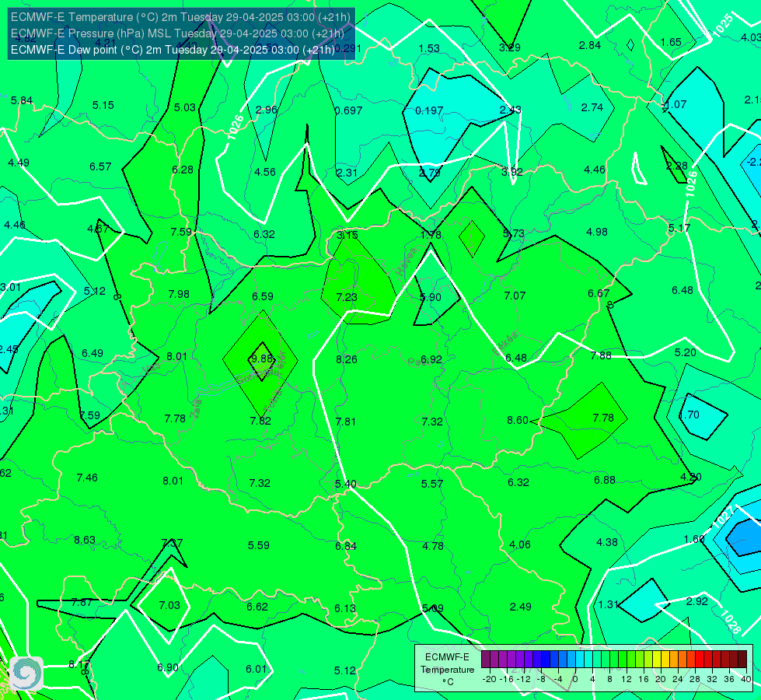Click the 2.74 temperature value
Image resolution: width=761 pixels, height=700 pixels.
592,108
